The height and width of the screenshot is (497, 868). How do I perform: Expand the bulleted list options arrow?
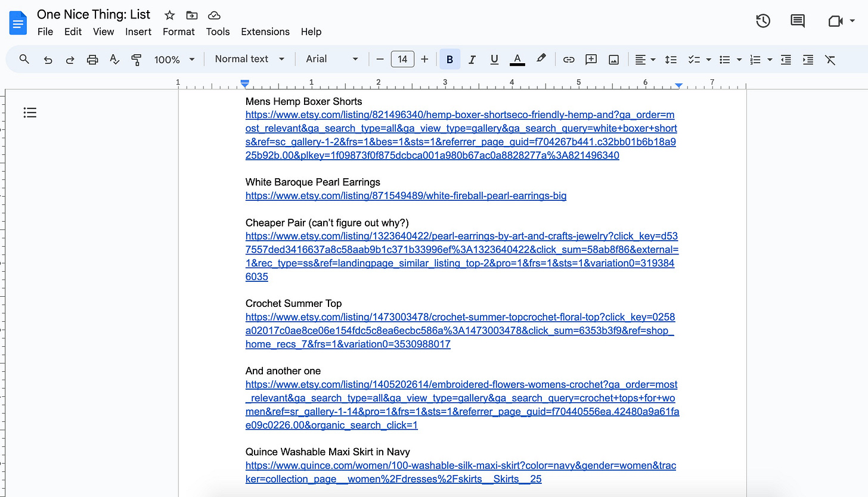point(739,59)
